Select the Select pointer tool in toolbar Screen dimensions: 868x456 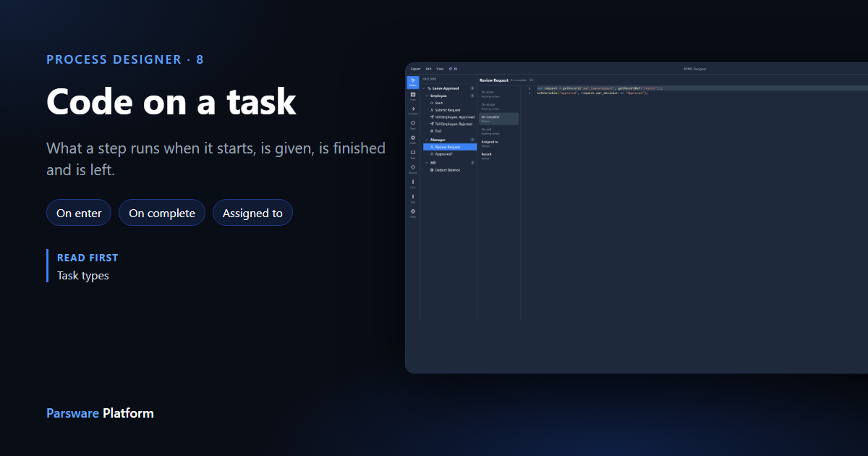pos(413,83)
